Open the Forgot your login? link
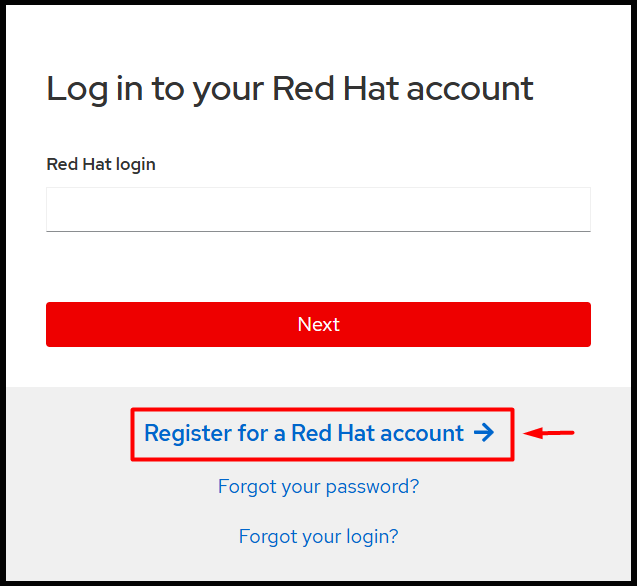 coord(318,537)
